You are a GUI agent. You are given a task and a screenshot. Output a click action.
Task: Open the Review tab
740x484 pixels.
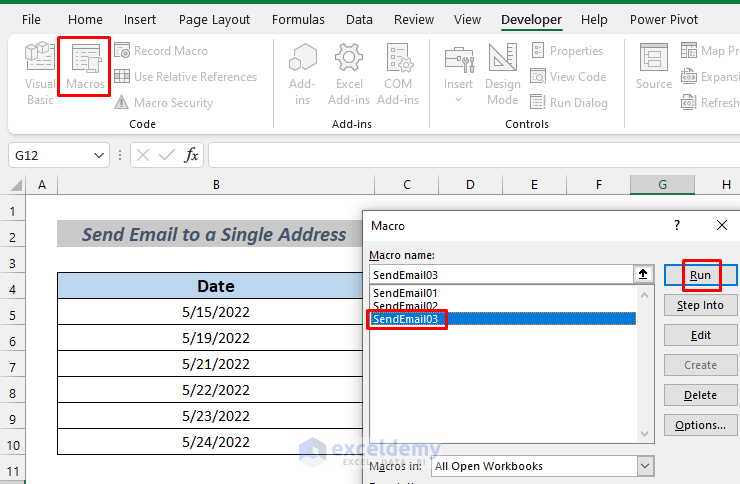414,19
